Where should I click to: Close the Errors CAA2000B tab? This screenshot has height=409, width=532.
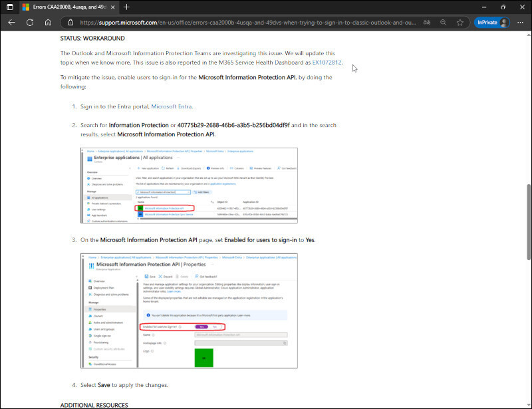click(112, 7)
